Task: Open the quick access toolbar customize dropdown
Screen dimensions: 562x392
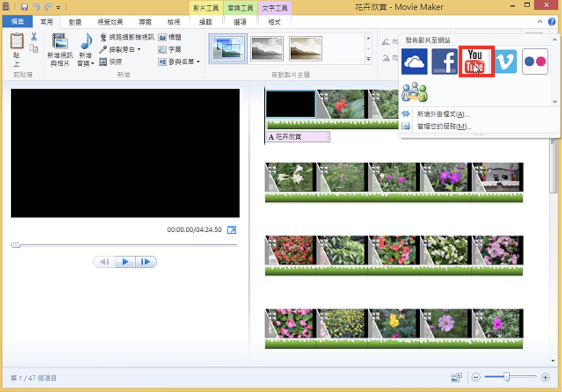Action: pyautogui.click(x=58, y=7)
